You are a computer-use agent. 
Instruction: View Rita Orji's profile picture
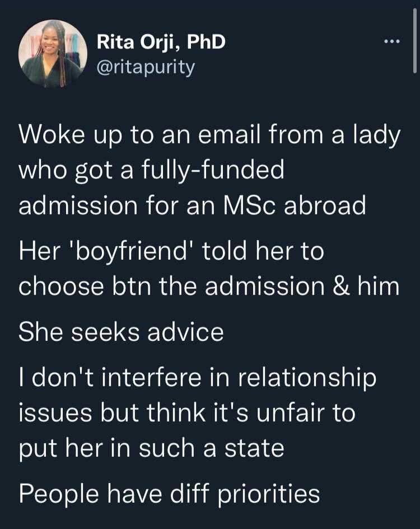tap(53, 54)
